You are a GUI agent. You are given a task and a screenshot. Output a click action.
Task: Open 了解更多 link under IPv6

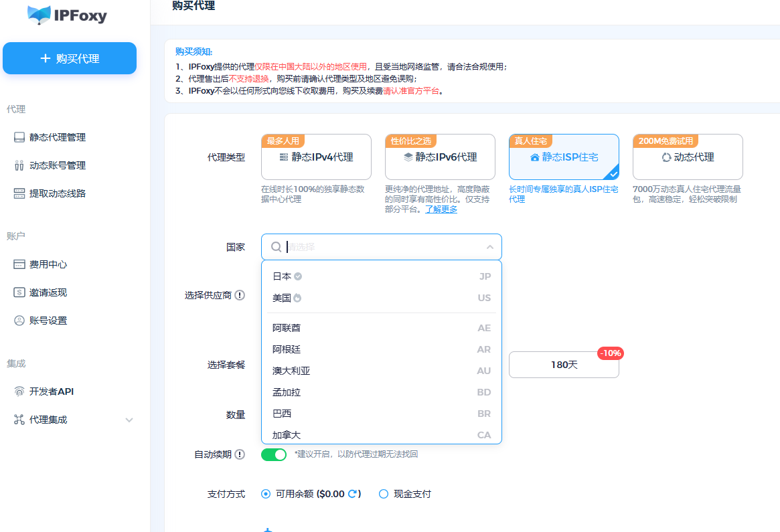pos(441,209)
